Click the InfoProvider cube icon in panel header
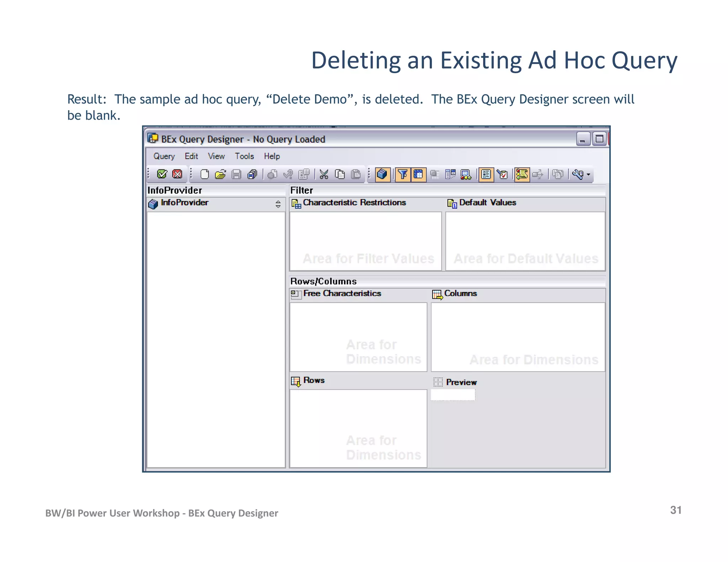The width and height of the screenshot is (728, 562). 153,204
